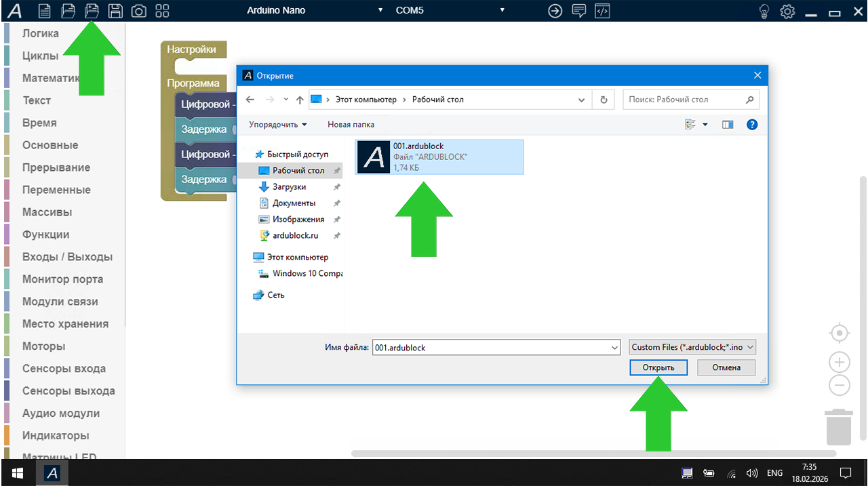Open the Windows Start menu

18,473
